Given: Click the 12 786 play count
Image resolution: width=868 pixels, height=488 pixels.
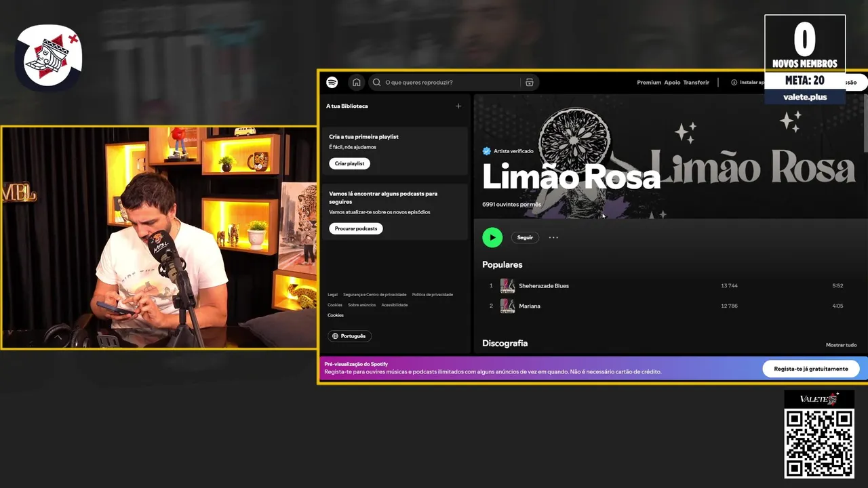Looking at the screenshot, I should click(x=729, y=306).
